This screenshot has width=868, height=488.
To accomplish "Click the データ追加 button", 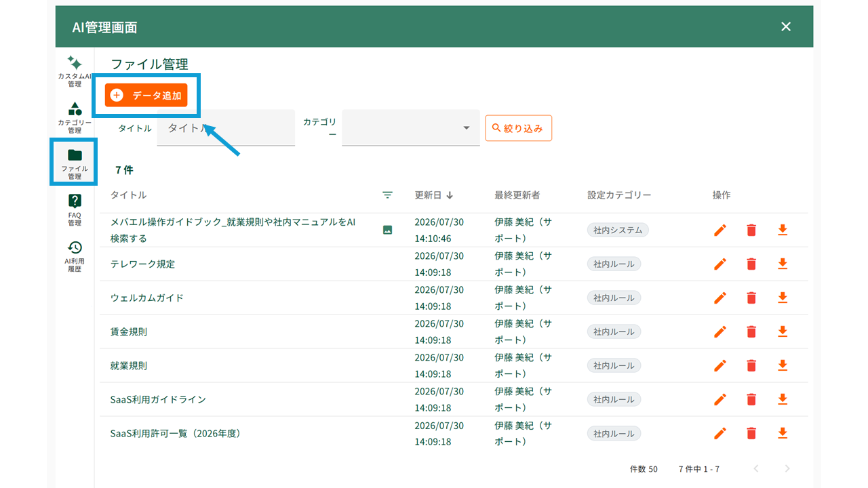I will click(x=146, y=96).
